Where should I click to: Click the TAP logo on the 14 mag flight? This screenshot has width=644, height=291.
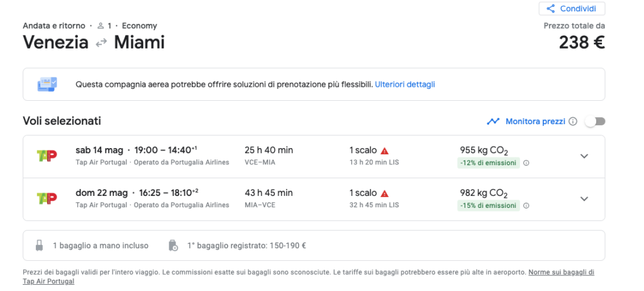click(47, 156)
